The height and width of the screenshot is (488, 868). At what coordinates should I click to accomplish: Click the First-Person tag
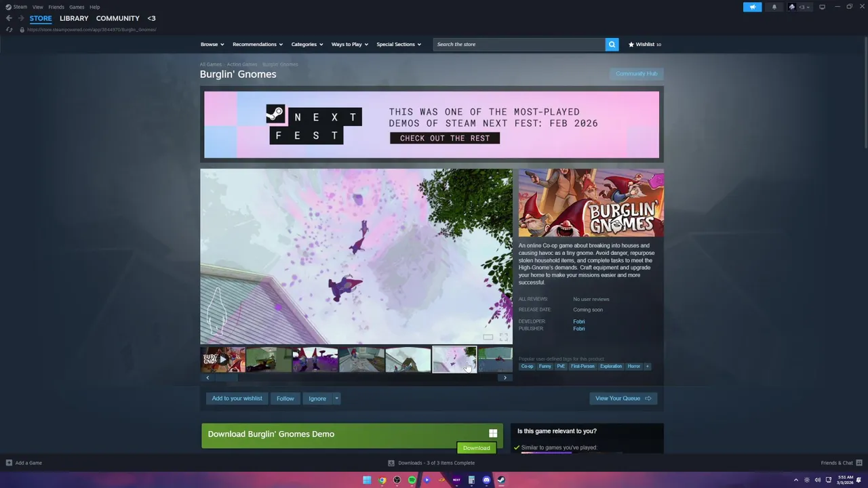coord(583,366)
